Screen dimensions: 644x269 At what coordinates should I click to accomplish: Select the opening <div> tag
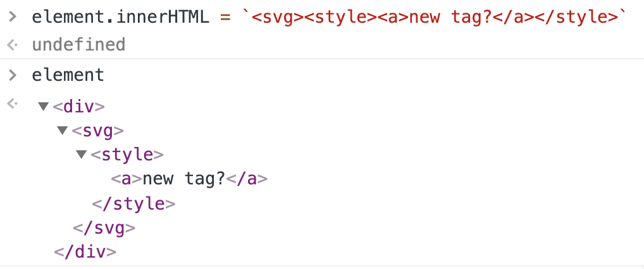click(x=78, y=105)
